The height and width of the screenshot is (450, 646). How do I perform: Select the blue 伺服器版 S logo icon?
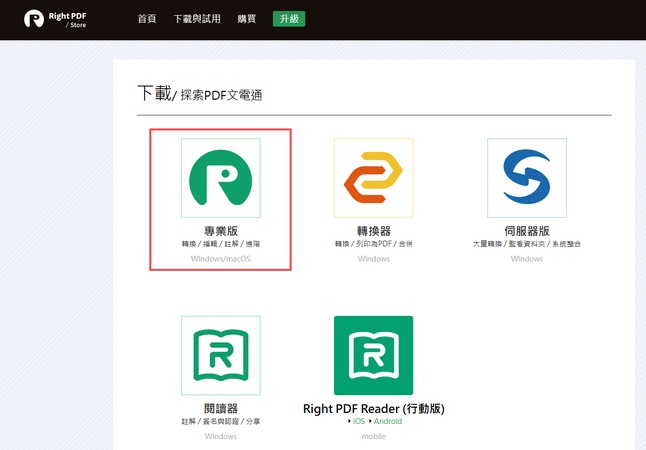tap(527, 178)
